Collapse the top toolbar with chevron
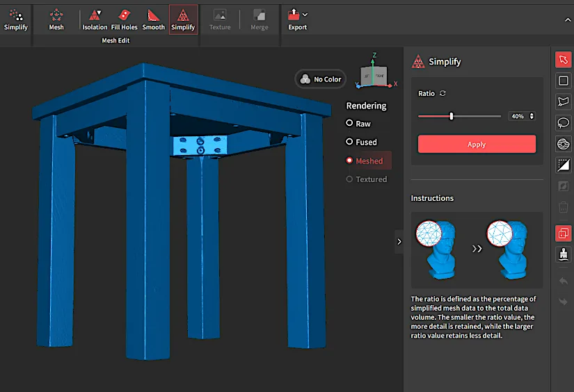The height and width of the screenshot is (392, 574). 568,20
